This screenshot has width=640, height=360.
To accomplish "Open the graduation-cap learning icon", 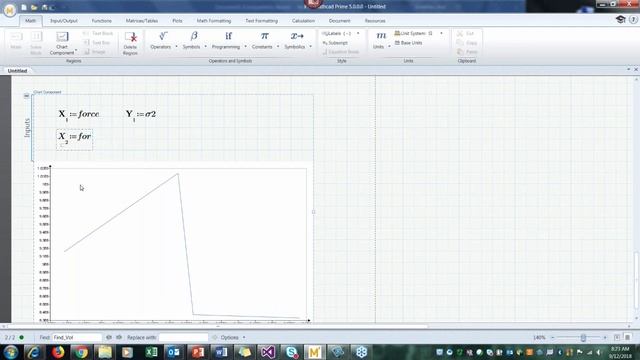I will (620, 20).
